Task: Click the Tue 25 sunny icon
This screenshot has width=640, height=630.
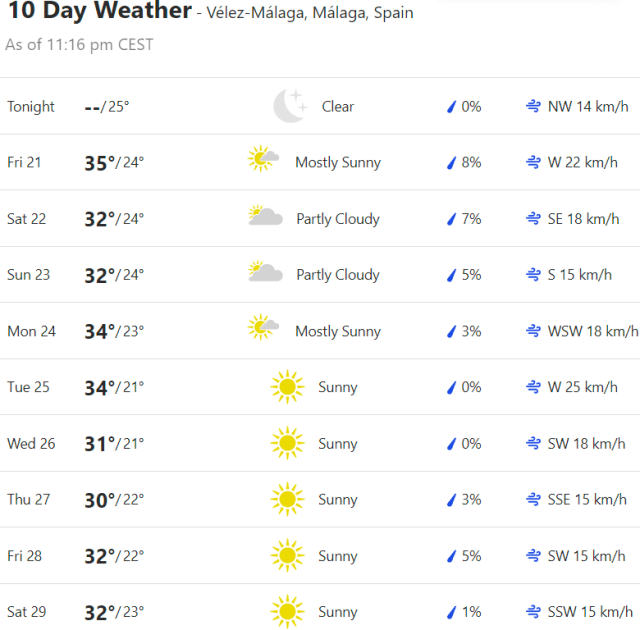Action: click(x=287, y=387)
